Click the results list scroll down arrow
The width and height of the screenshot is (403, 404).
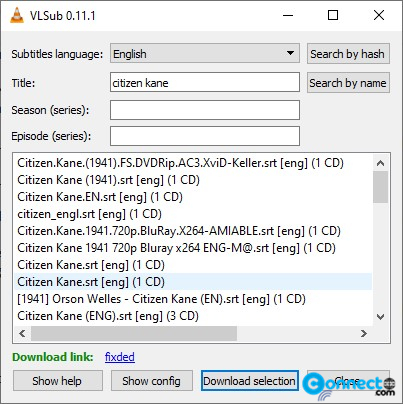[x=380, y=317]
